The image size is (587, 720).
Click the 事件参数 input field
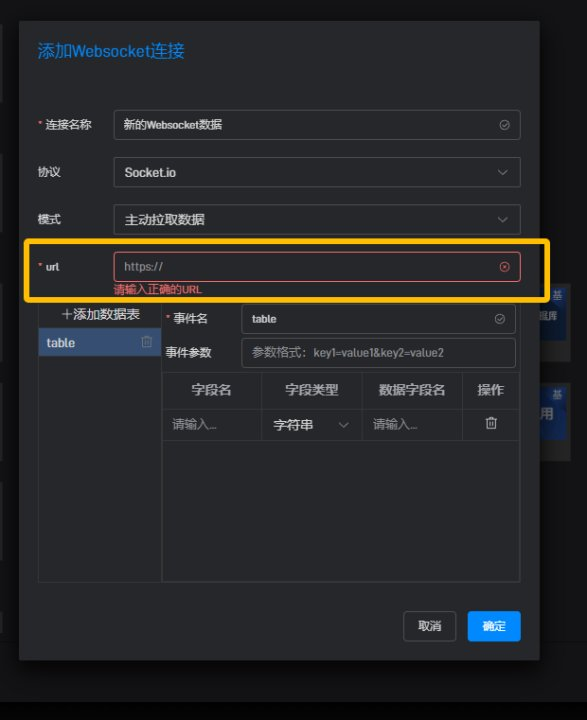pyautogui.click(x=378, y=353)
